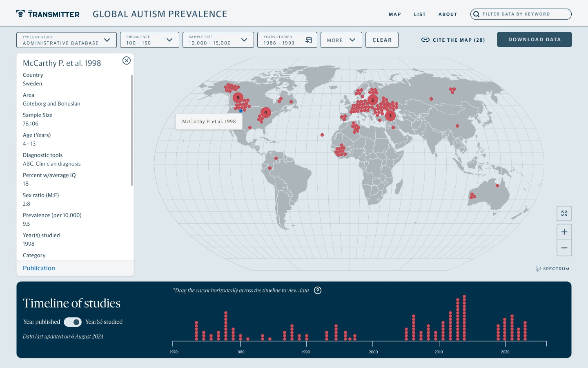Zoom out of the map with minus
Viewport: 588px width, 368px height.
[x=564, y=248]
